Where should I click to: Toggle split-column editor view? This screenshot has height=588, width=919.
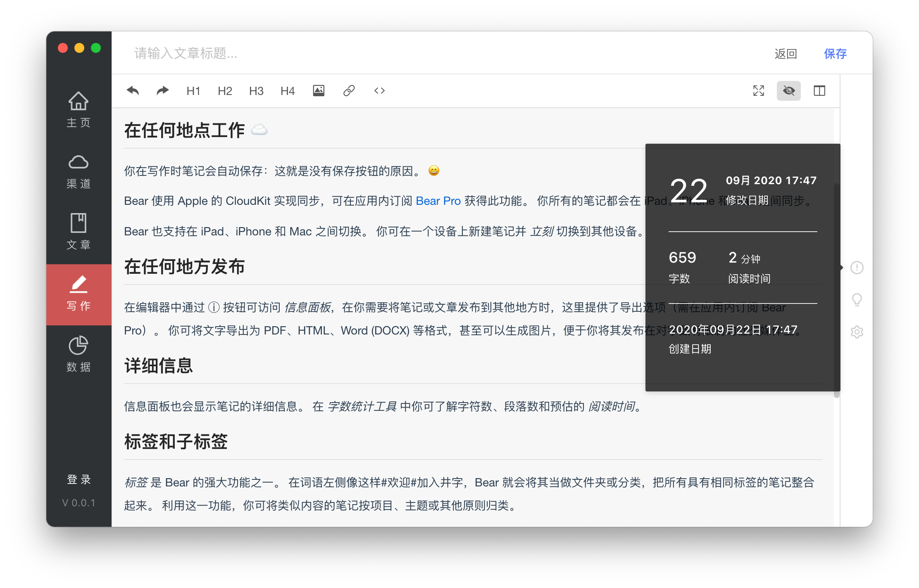pyautogui.click(x=819, y=90)
